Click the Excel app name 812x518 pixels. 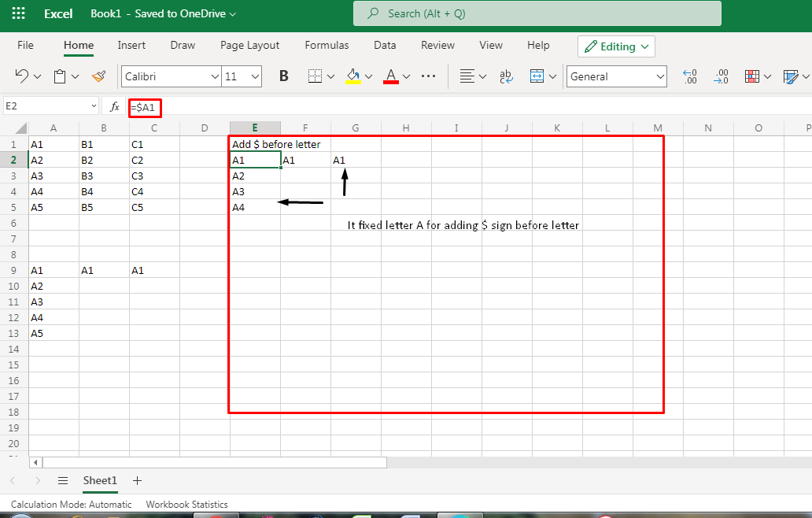coord(58,14)
